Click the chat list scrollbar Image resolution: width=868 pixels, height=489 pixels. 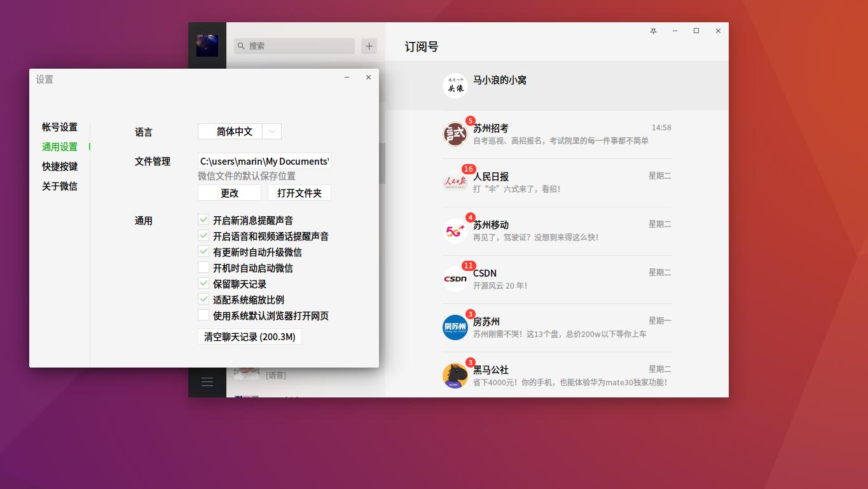click(382, 163)
